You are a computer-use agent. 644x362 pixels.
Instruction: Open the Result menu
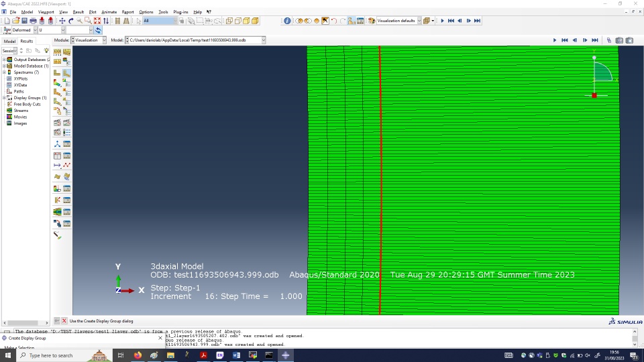(78, 12)
